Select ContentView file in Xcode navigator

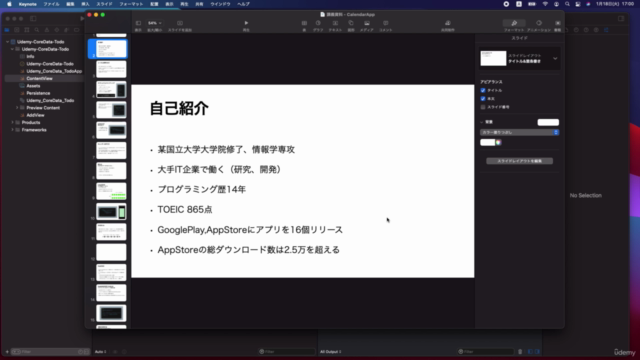tap(39, 78)
